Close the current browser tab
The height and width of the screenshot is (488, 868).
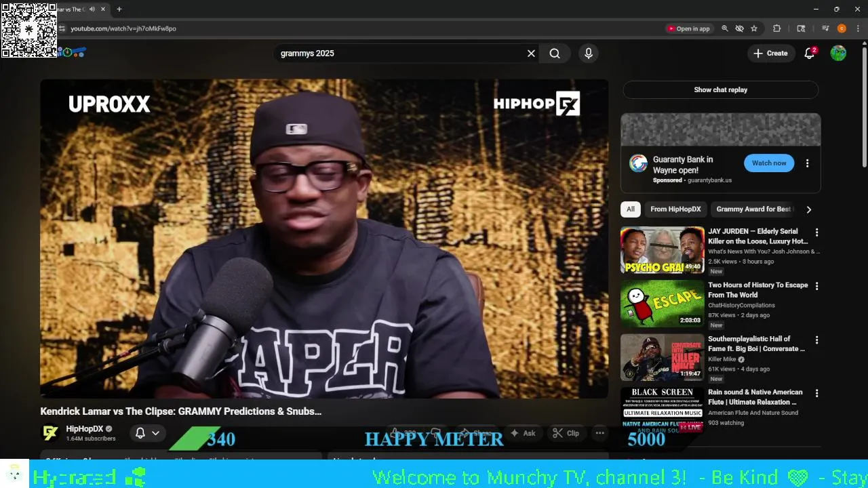(103, 9)
